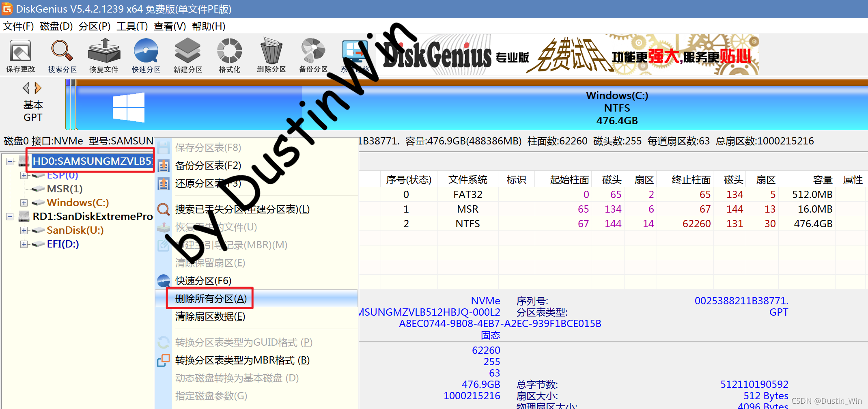Click the disc icon beside 快速分区(F6)
Screen dimensions: 868x409
[x=164, y=281]
